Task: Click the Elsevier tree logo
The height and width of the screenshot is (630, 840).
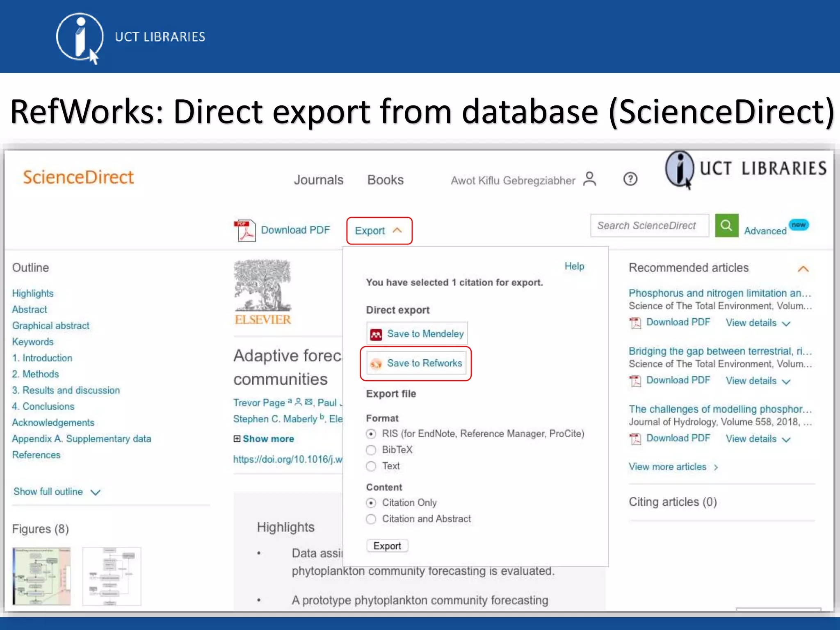Action: [262, 292]
